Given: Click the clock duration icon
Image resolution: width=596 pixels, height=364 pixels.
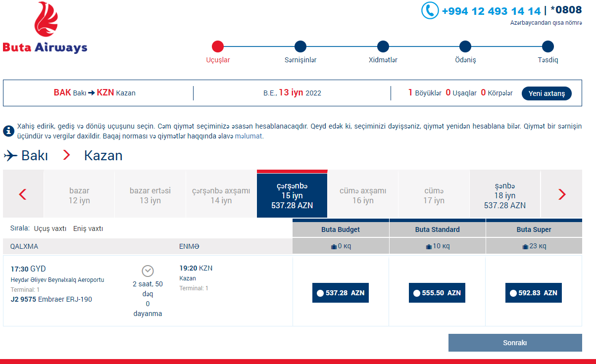Looking at the screenshot, I should (x=148, y=271).
